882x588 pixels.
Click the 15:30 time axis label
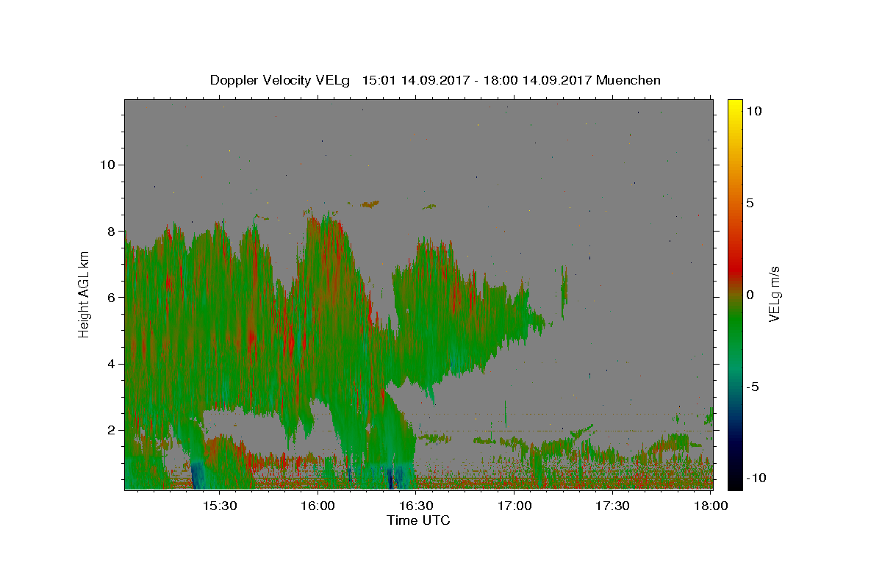pyautogui.click(x=219, y=506)
